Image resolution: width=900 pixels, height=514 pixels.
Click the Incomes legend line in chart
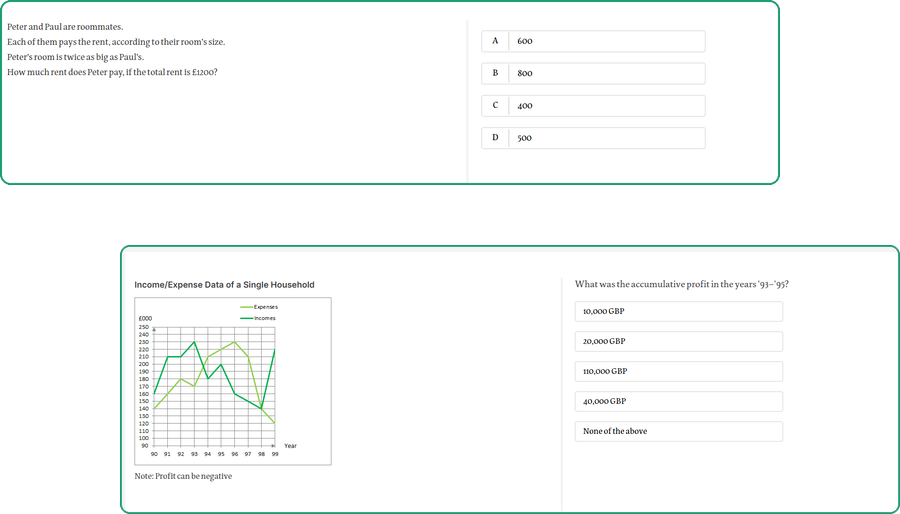click(247, 318)
